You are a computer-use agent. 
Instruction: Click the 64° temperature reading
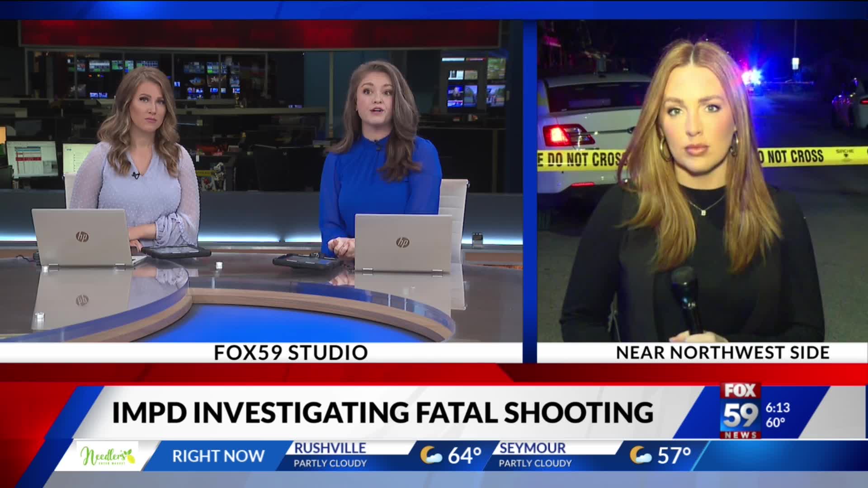[464, 455]
